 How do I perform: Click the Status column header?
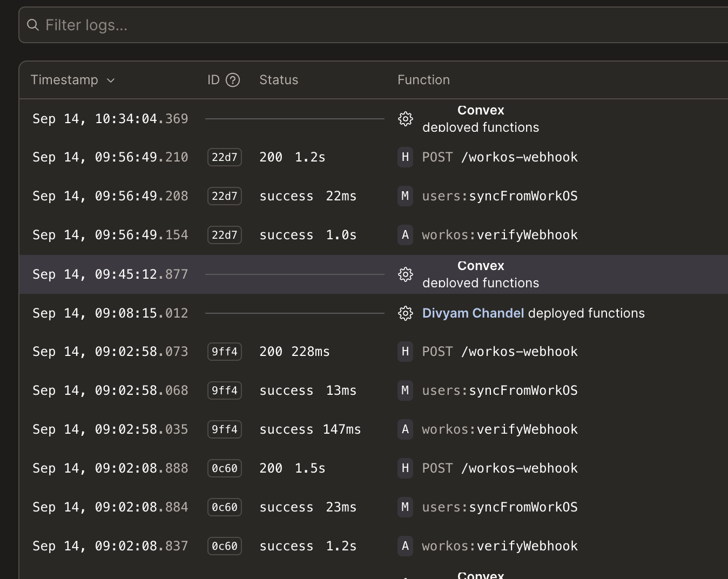(279, 80)
